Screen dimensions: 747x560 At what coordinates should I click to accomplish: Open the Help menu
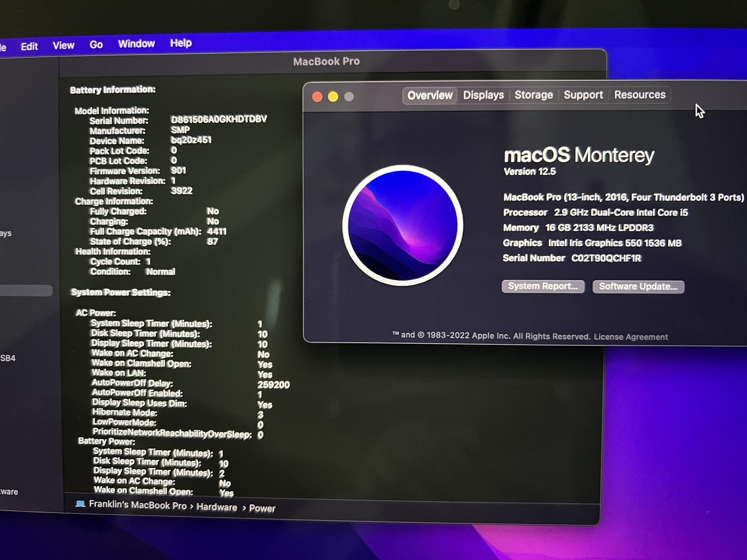181,43
